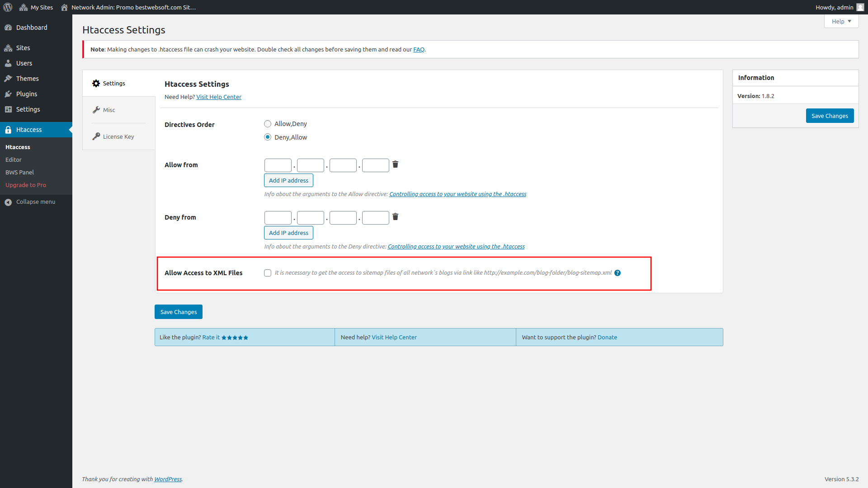Delete the Deny from IP row

pyautogui.click(x=395, y=217)
